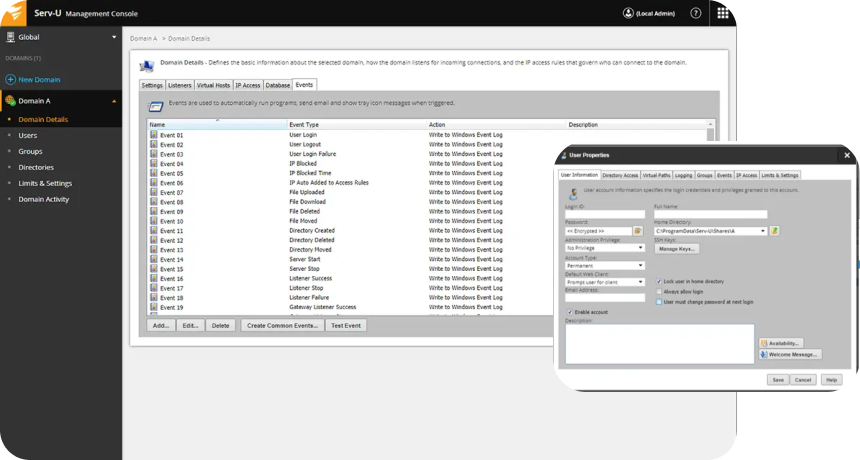This screenshot has width=860, height=460.
Task: Click the generate password icon button
Action: pyautogui.click(x=638, y=231)
